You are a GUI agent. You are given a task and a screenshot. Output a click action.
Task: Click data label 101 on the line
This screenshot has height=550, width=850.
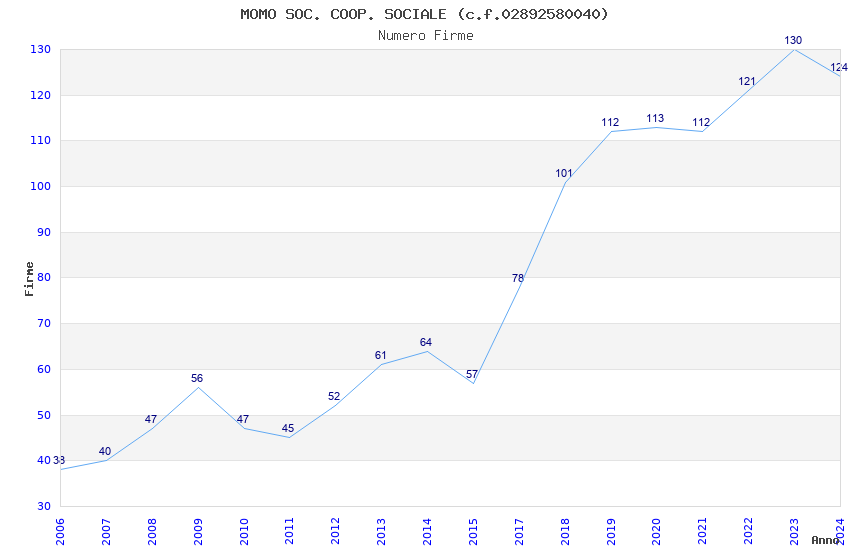click(564, 173)
